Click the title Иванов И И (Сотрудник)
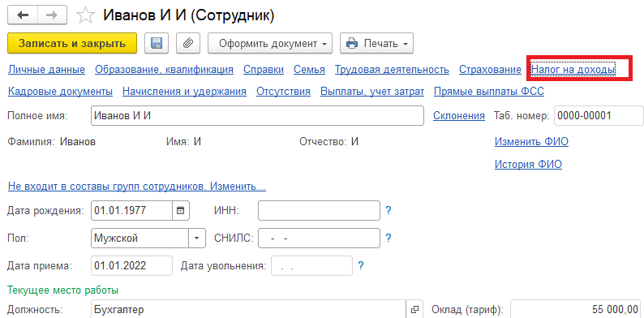The image size is (644, 318). point(188,15)
